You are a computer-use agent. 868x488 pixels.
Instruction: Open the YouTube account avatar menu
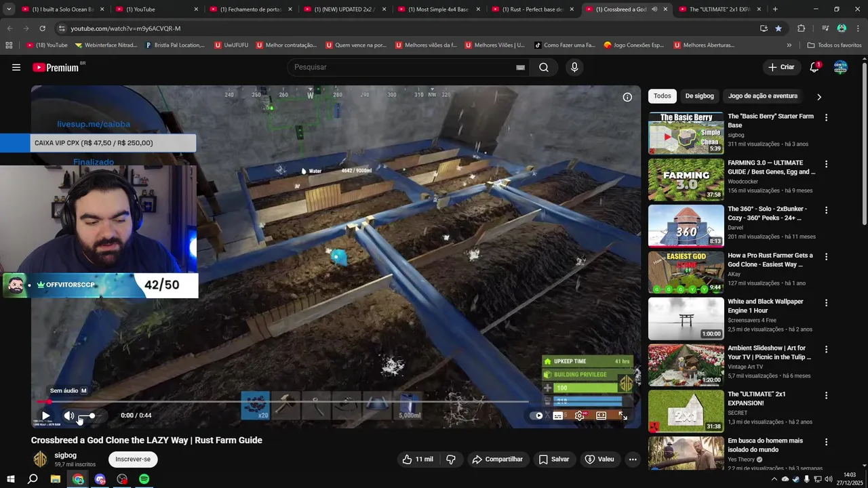point(840,67)
